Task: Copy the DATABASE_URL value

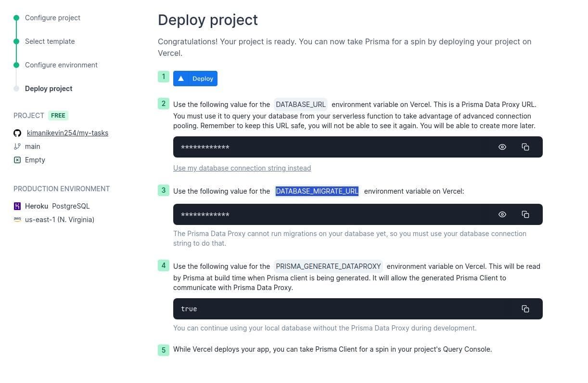Action: [x=525, y=147]
